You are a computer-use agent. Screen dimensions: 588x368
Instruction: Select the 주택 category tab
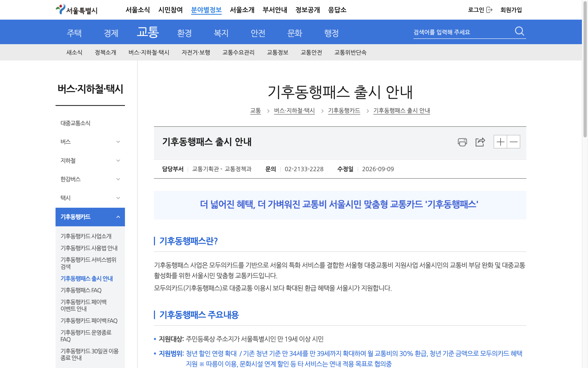(74, 33)
